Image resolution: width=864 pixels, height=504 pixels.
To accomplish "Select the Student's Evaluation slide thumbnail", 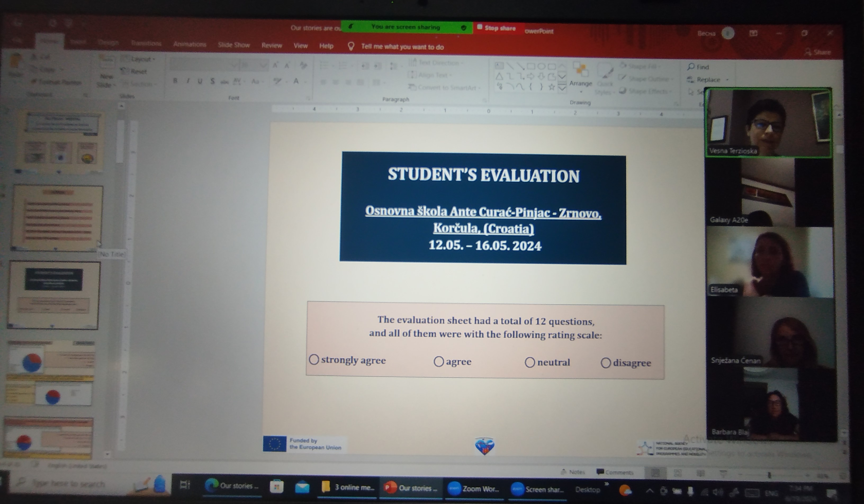I will click(x=54, y=295).
